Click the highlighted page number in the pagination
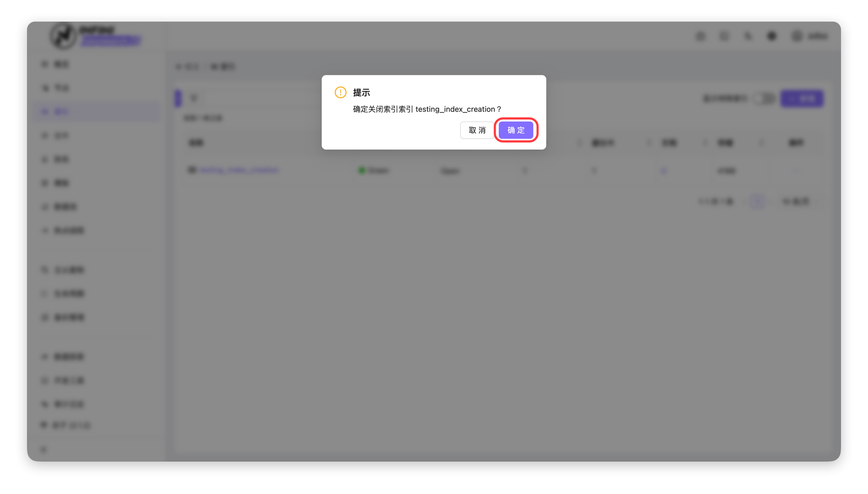 coord(757,202)
